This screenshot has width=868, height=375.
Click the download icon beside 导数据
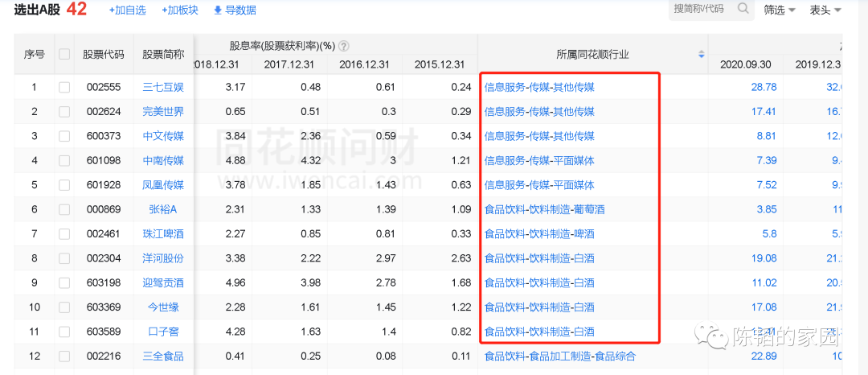pos(218,10)
